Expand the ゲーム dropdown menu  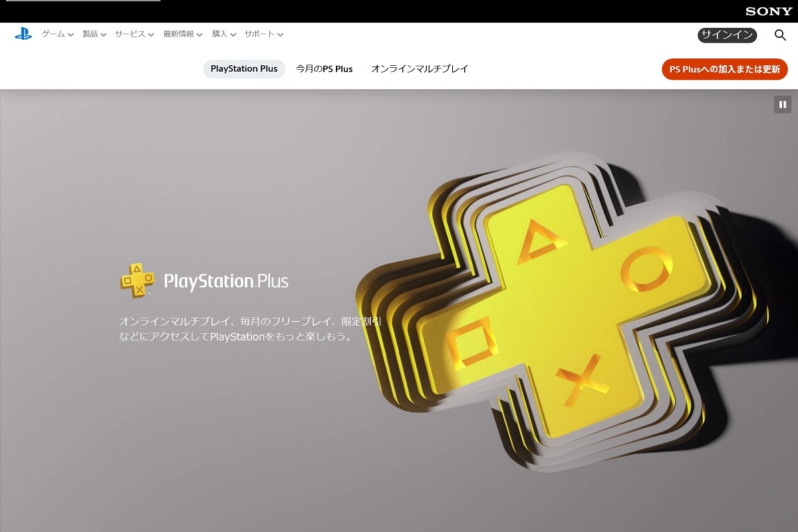57,34
